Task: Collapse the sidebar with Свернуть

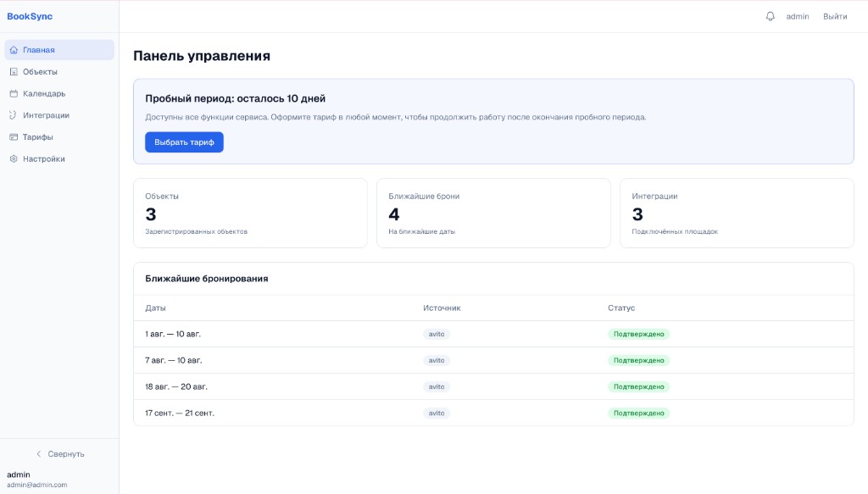Action: tap(60, 453)
